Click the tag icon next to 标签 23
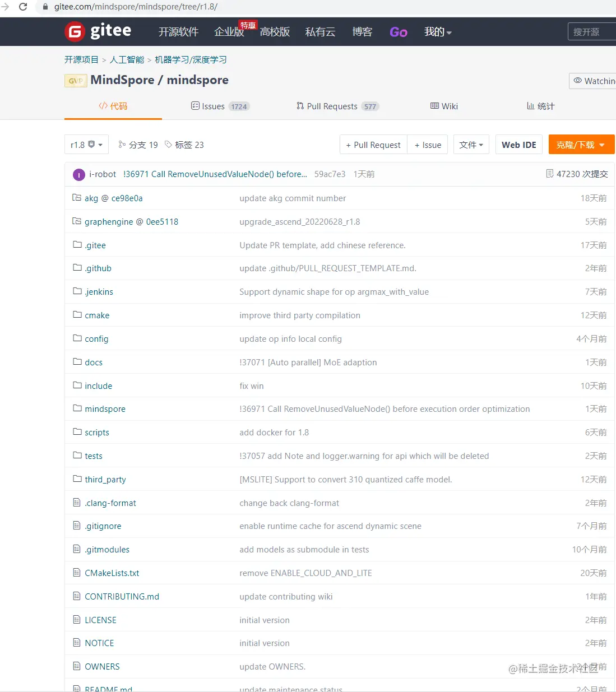 click(168, 145)
